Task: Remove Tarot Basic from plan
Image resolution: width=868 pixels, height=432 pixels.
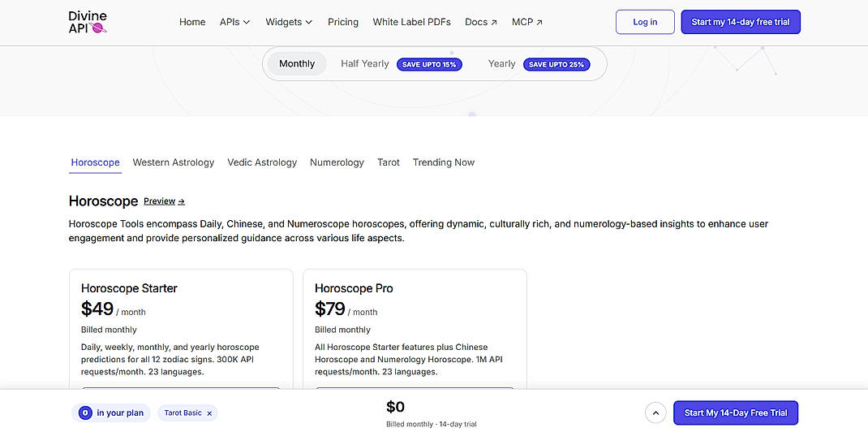Action: click(x=209, y=413)
